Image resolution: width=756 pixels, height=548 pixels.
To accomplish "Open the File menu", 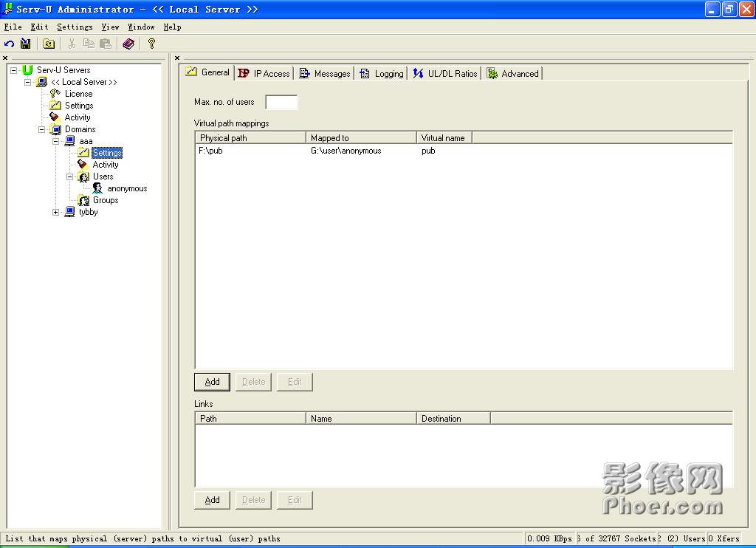I will [x=13, y=27].
